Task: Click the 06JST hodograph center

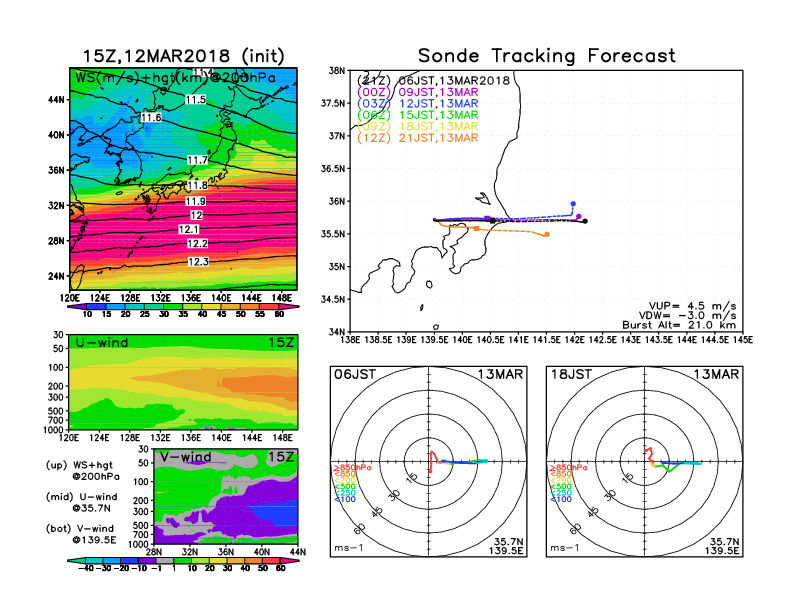Action: click(x=429, y=462)
